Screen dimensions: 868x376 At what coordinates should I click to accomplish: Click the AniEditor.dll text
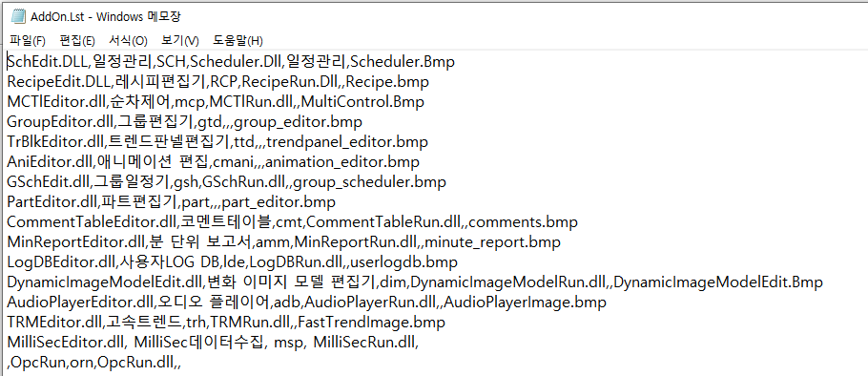point(49,162)
